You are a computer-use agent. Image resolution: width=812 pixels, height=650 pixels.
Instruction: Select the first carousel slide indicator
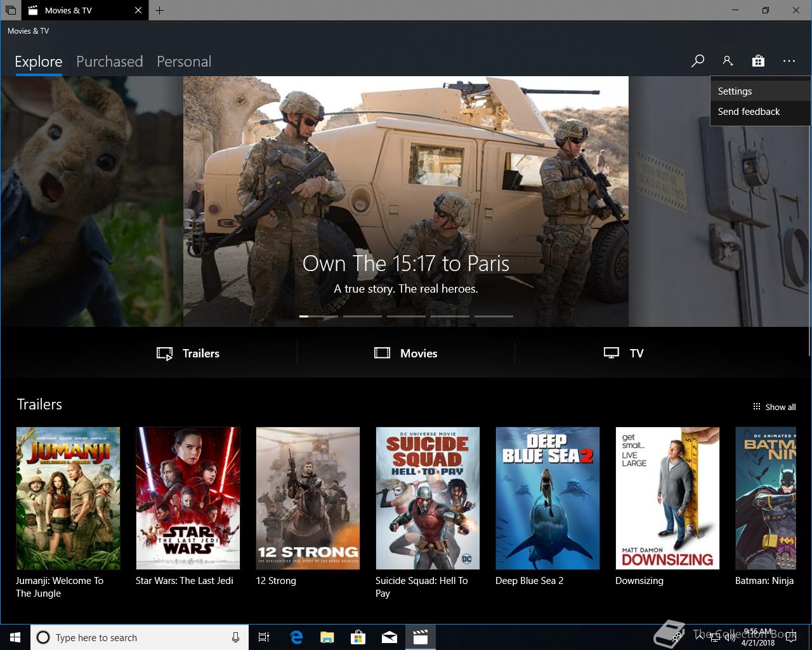point(318,316)
